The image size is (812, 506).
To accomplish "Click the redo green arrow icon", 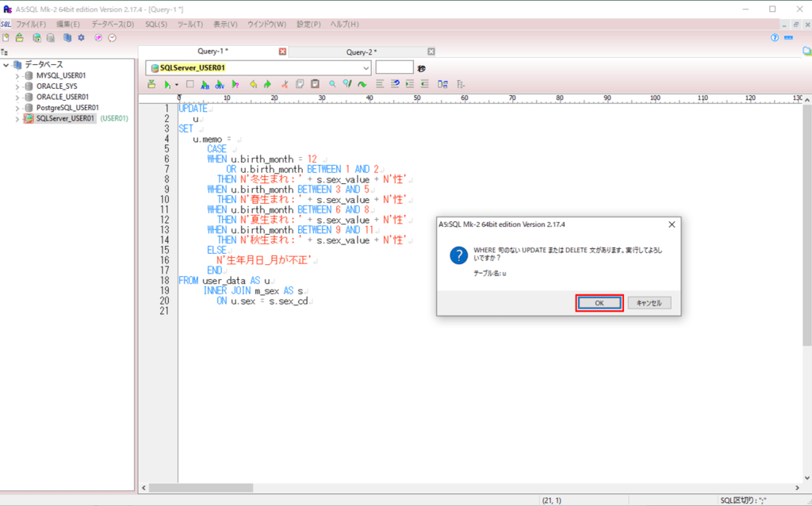I will (268, 84).
